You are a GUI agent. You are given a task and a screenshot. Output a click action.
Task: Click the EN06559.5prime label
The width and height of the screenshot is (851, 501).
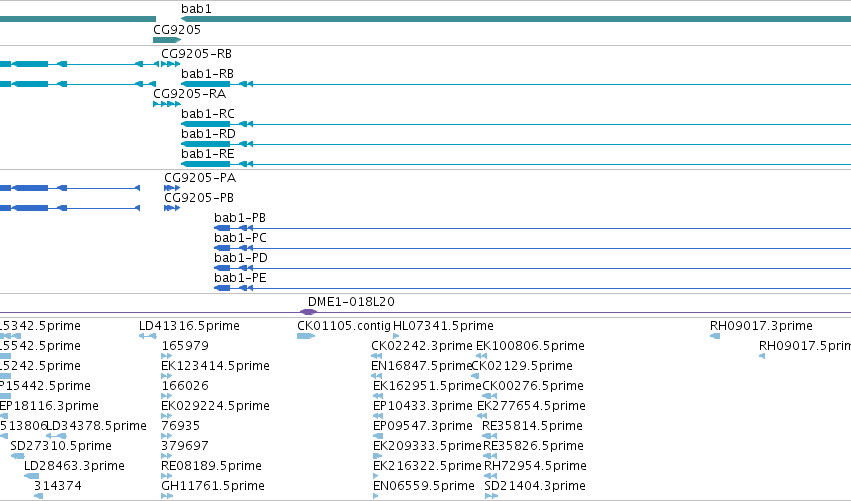tap(424, 487)
